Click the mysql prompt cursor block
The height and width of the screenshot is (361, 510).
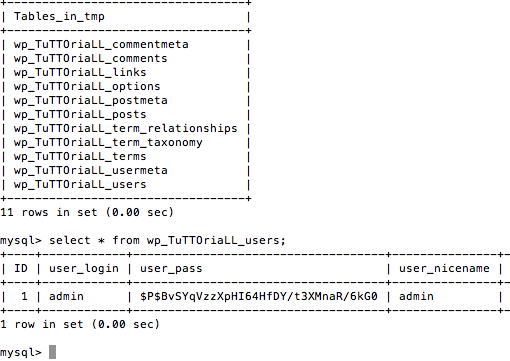52,352
